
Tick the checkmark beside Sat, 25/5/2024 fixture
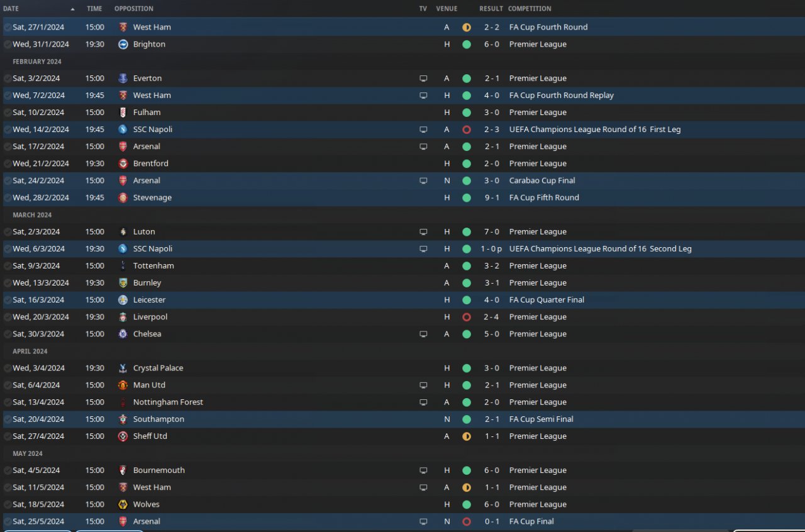coord(8,521)
